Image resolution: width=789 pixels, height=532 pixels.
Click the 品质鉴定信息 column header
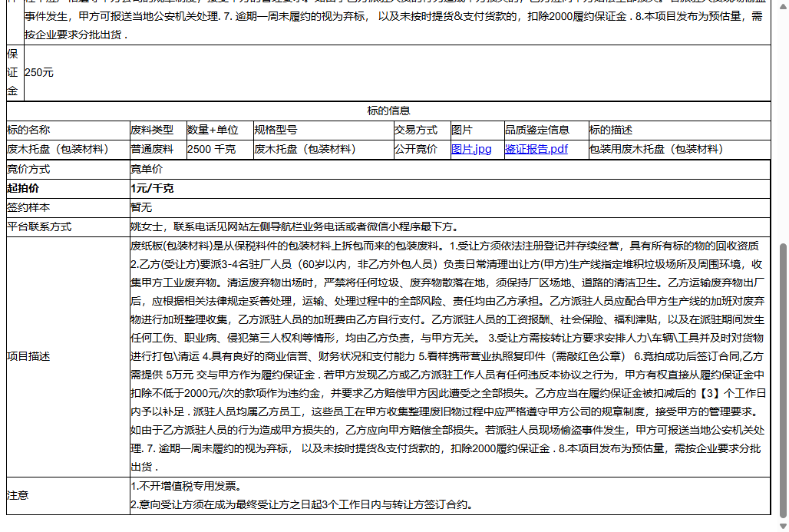(537, 130)
